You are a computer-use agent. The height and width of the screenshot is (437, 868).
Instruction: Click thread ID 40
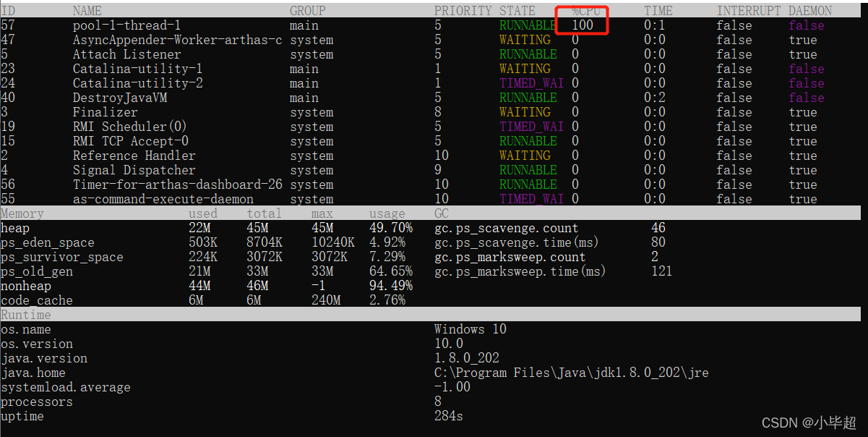8,98
